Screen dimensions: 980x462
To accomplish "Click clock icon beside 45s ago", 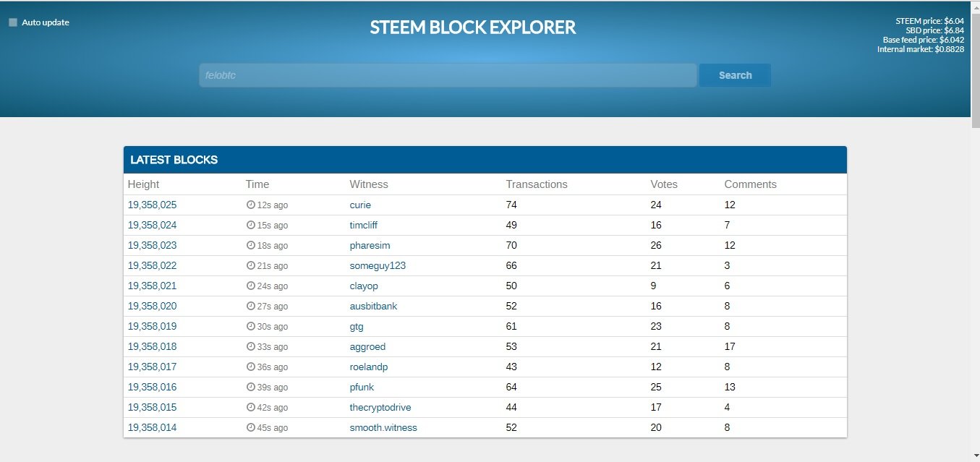I will (251, 427).
